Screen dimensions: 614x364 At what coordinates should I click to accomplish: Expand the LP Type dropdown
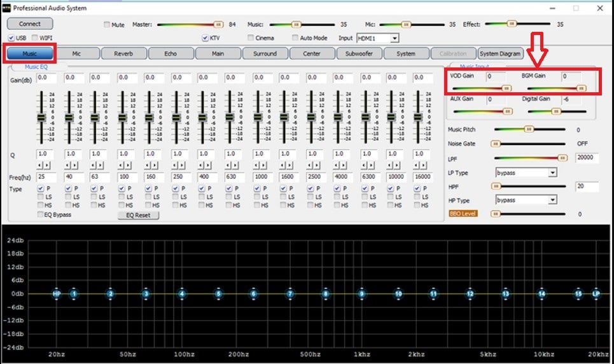click(x=552, y=172)
